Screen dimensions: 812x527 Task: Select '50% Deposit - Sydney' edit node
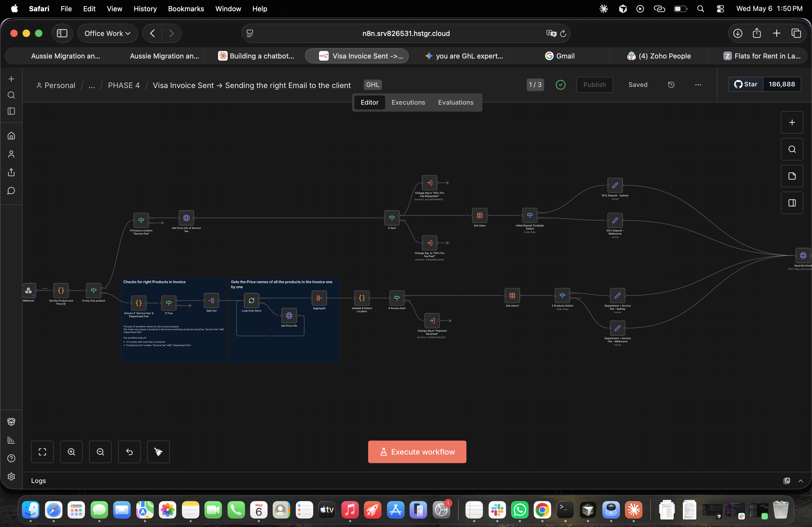615,185
